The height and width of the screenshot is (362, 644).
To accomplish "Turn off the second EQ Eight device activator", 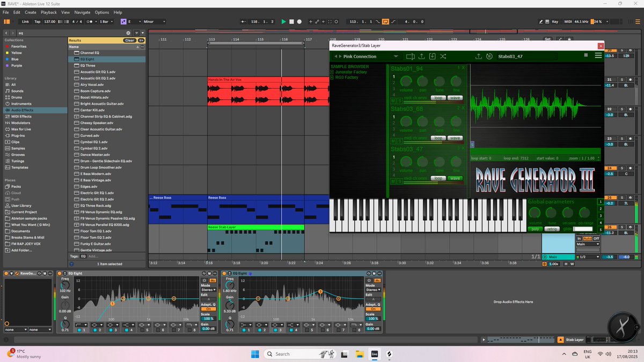I will tap(224, 273).
